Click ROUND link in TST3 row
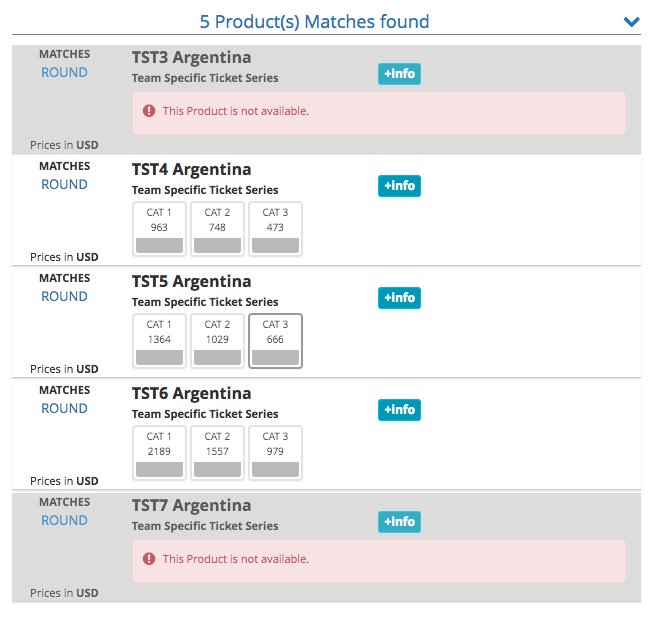655x618 pixels. [x=64, y=72]
